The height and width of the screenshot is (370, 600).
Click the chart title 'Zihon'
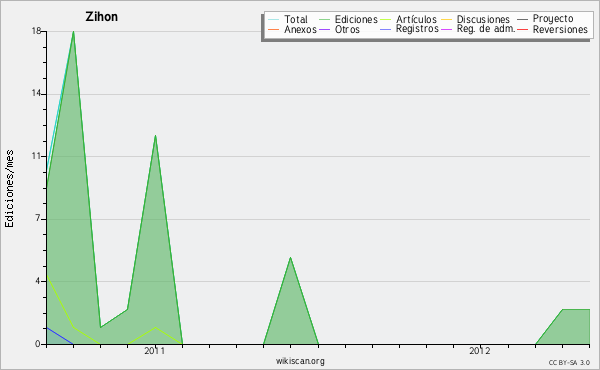point(101,17)
